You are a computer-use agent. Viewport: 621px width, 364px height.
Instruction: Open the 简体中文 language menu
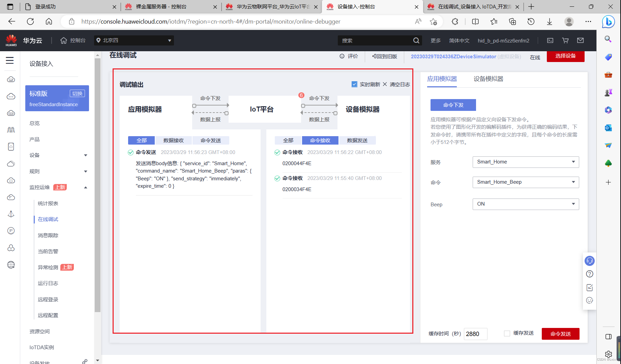[459, 40]
